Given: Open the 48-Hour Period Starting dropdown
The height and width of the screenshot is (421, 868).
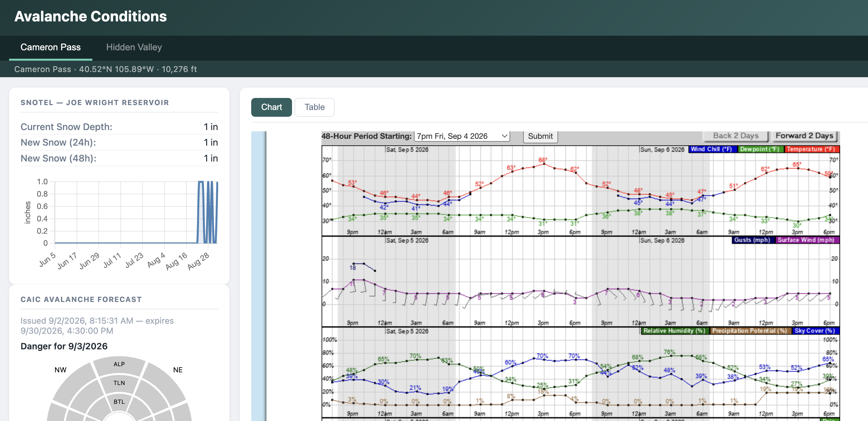Looking at the screenshot, I should pos(462,136).
